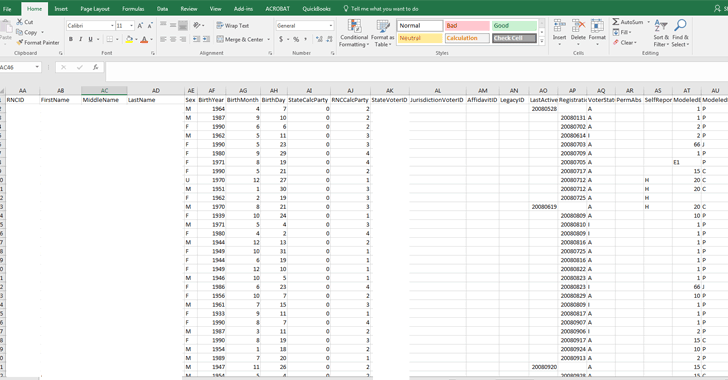Select the AK column header
728x380 pixels.
390,91
